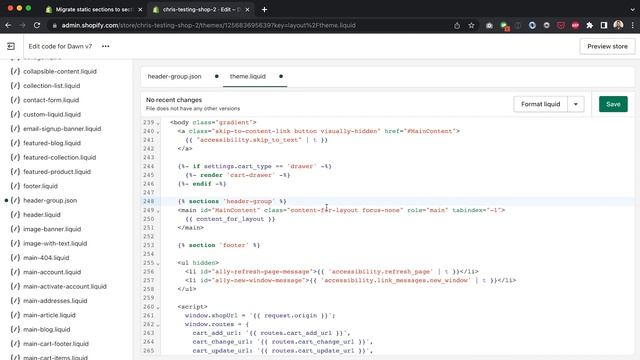This screenshot has width=640, height=360.
Task: Click line number 251 in gutter
Action: click(x=149, y=228)
